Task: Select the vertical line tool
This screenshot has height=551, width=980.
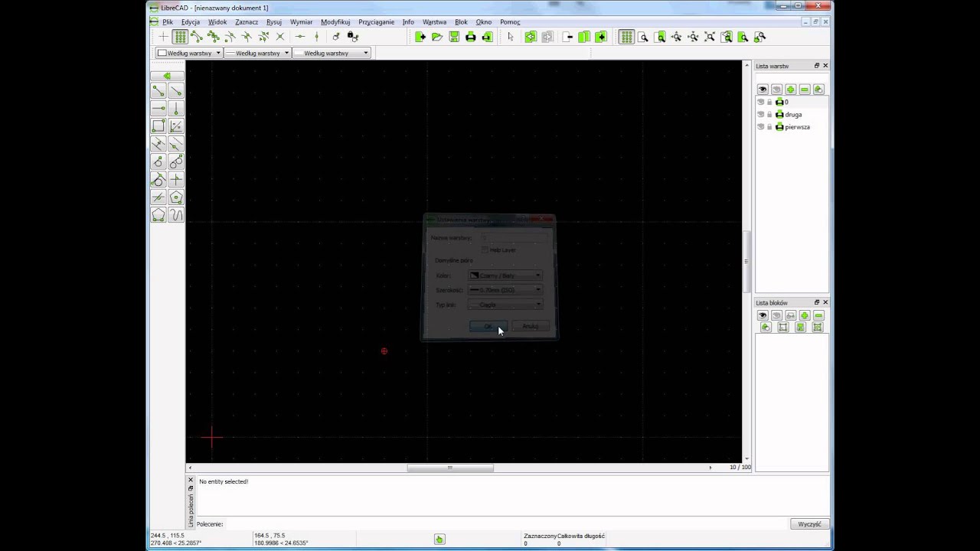Action: coord(176,109)
